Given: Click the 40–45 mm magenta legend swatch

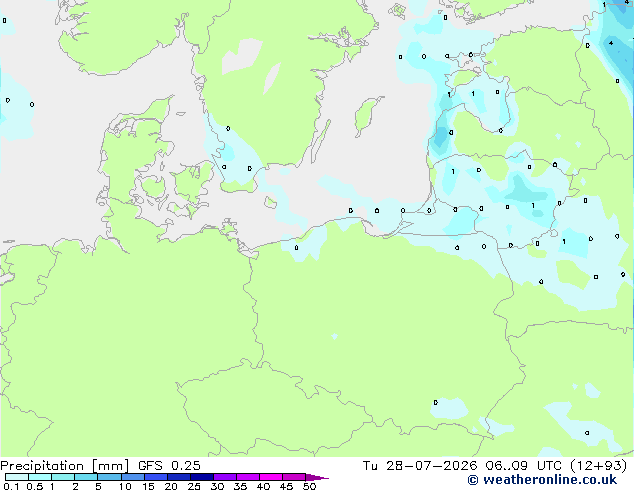Looking at the screenshot, I should [x=271, y=477].
